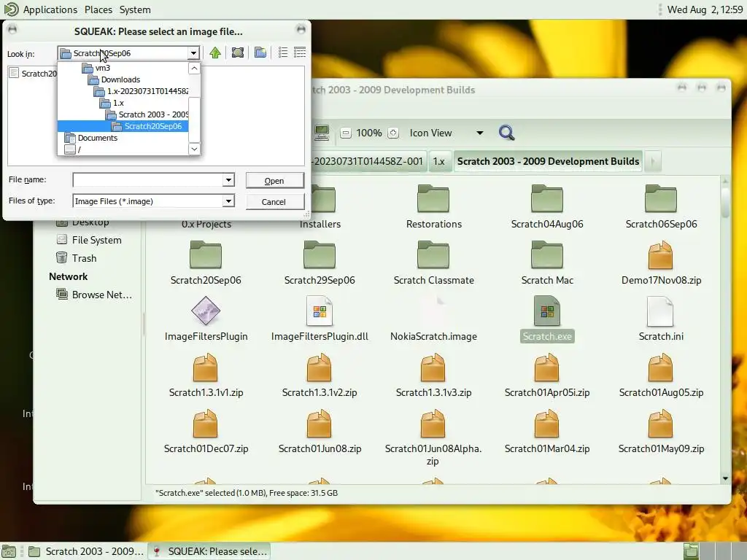Viewport: 747px width, 560px height.
Task: Open the System menu
Action: point(135,9)
